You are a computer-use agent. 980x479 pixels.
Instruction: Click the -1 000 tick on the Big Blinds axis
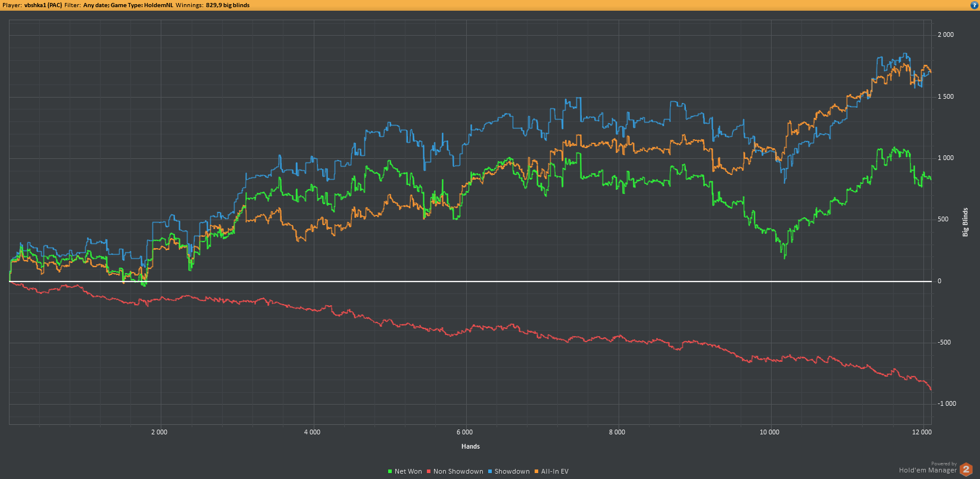click(x=947, y=404)
